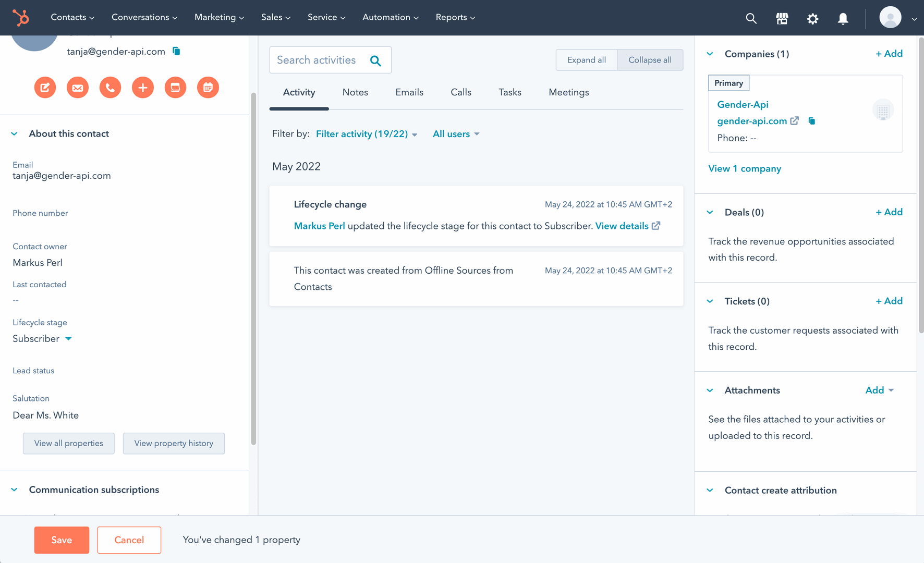Create a note with the orange note icon

point(45,88)
